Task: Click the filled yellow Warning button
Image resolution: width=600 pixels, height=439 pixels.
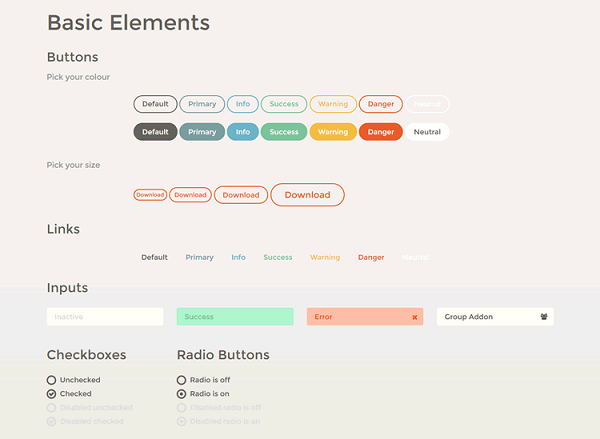Action: (333, 132)
